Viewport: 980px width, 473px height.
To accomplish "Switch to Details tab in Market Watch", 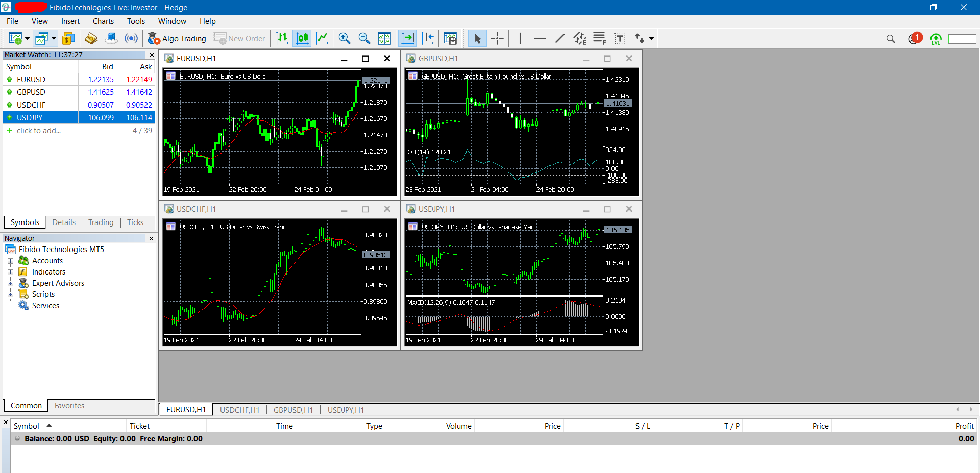I will [64, 222].
